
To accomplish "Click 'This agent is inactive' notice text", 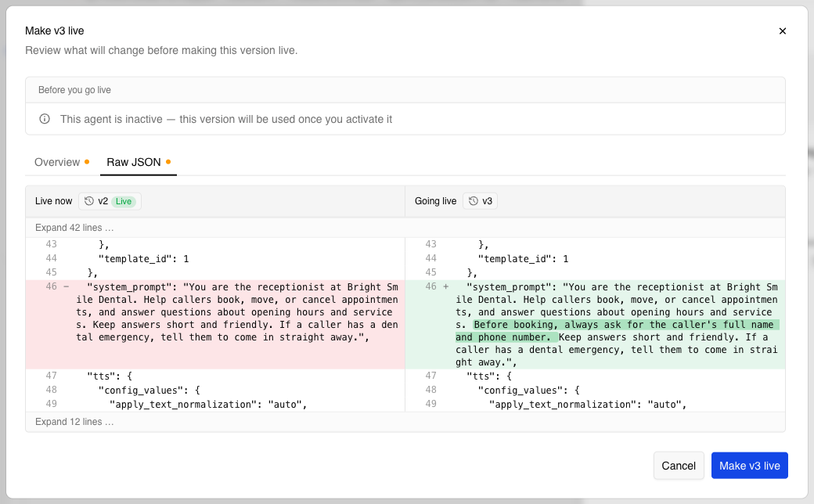I will pos(226,119).
